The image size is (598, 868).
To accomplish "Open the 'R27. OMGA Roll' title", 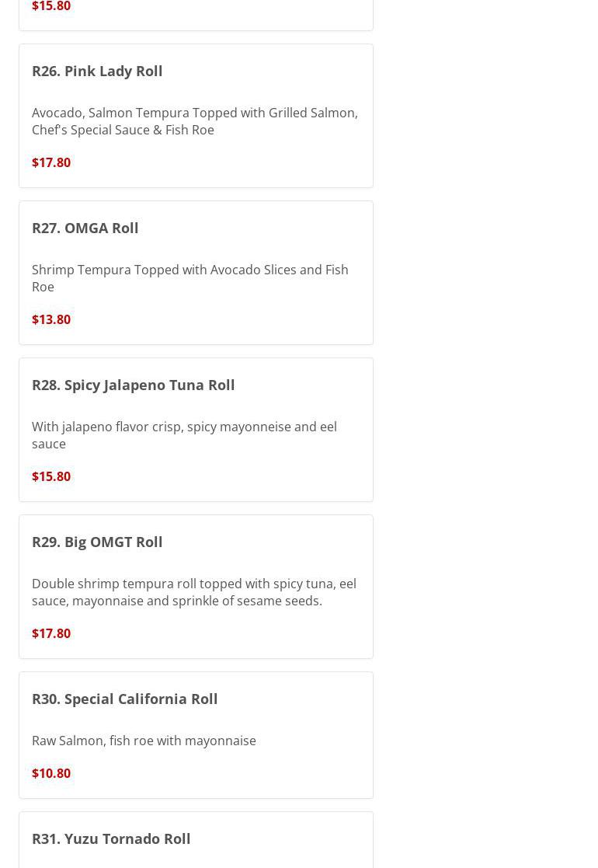I will pyautogui.click(x=85, y=228).
